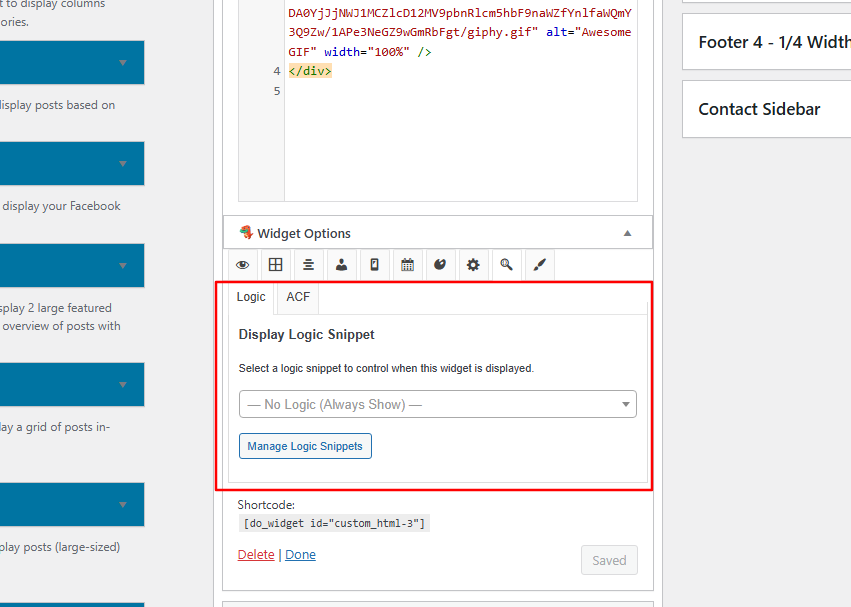Expand the first blue widget dropdown arrow

(x=123, y=62)
